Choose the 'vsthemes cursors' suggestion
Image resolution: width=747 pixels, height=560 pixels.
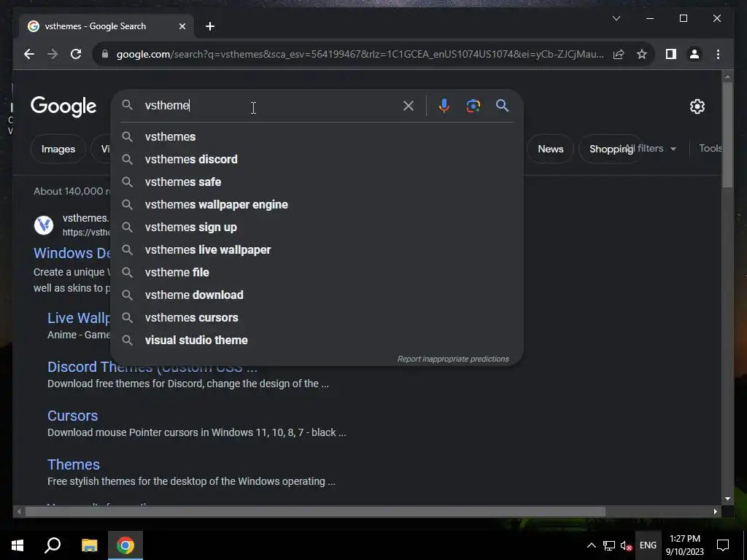(317, 318)
